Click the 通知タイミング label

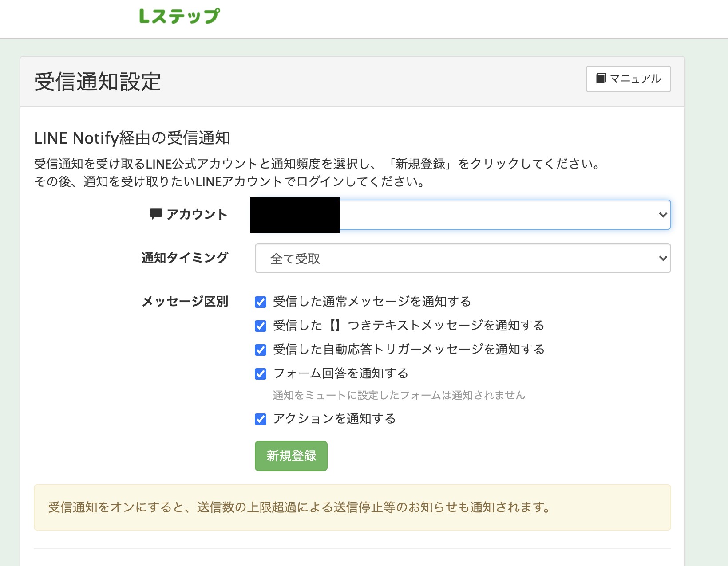(185, 258)
